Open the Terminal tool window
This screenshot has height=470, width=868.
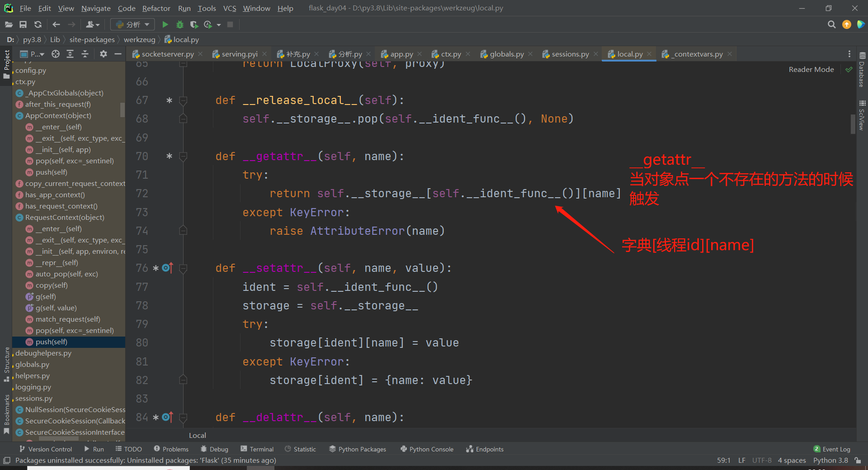click(257, 449)
